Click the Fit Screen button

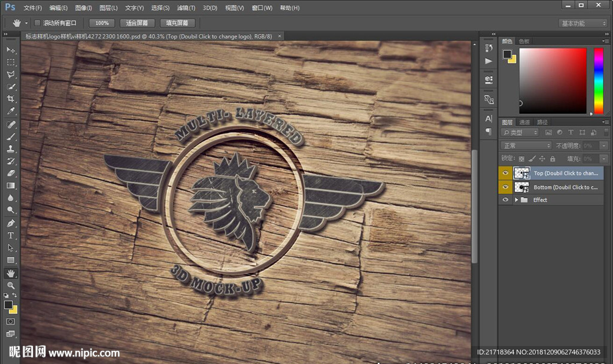click(137, 23)
